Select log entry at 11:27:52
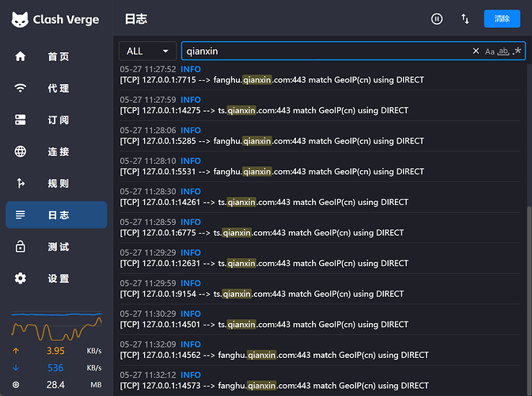Viewport: 532px width, 396px height. pyautogui.click(x=320, y=74)
